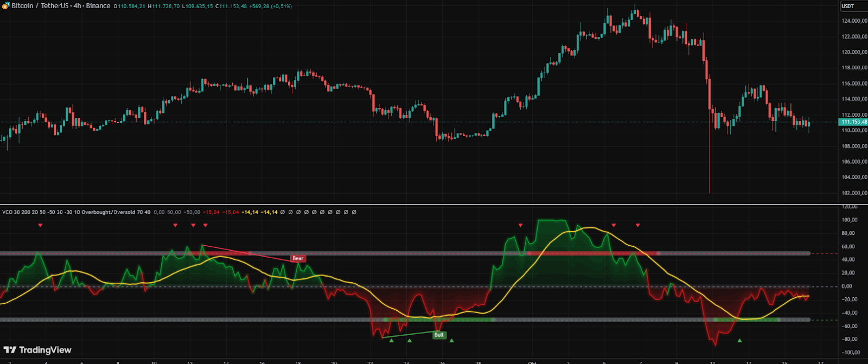The image size is (868, 364).
Task: Click the first ∅ placeholder in VCO legend
Action: tap(283, 212)
